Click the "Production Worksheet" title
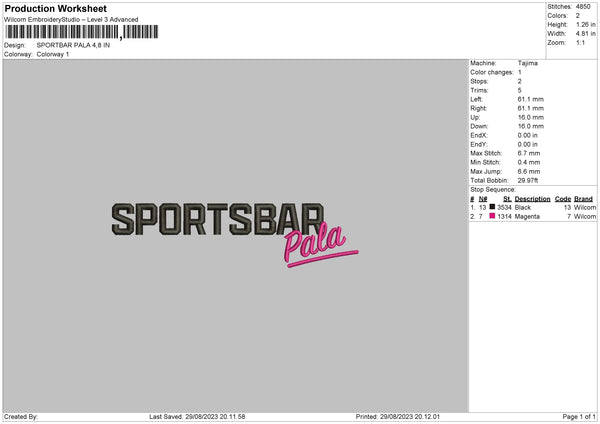This screenshot has height=424, width=600. coord(55,8)
